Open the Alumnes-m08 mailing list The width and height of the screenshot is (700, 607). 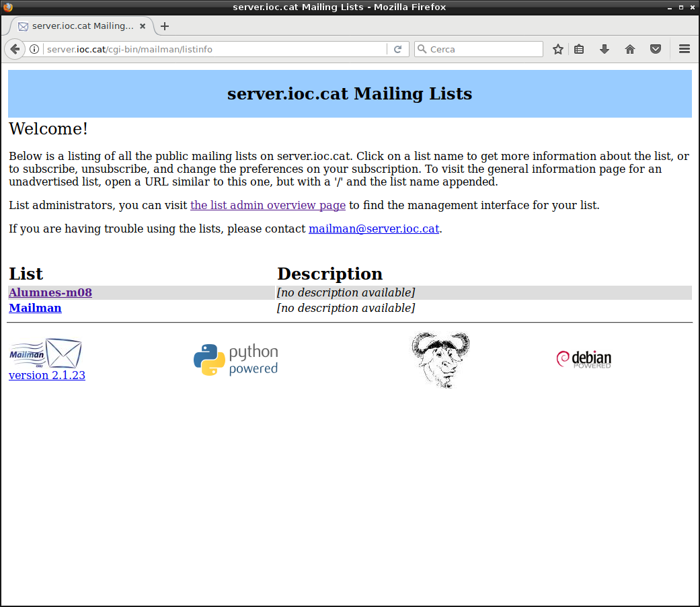(50, 292)
